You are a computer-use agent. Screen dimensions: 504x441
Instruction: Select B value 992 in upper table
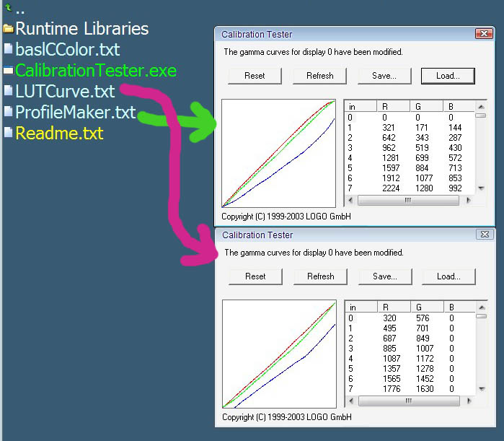(x=455, y=188)
